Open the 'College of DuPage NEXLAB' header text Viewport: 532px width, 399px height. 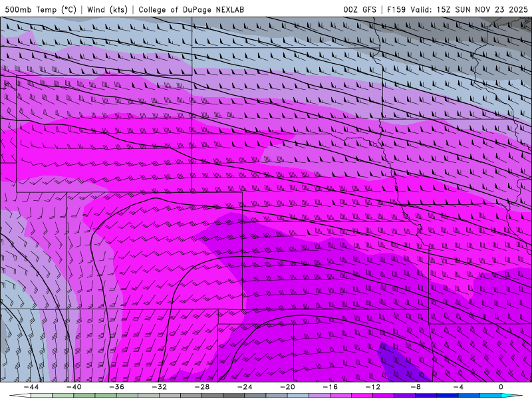(191, 9)
